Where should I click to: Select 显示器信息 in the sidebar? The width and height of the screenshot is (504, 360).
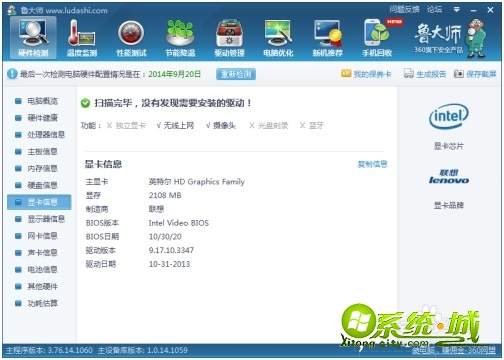click(x=40, y=219)
